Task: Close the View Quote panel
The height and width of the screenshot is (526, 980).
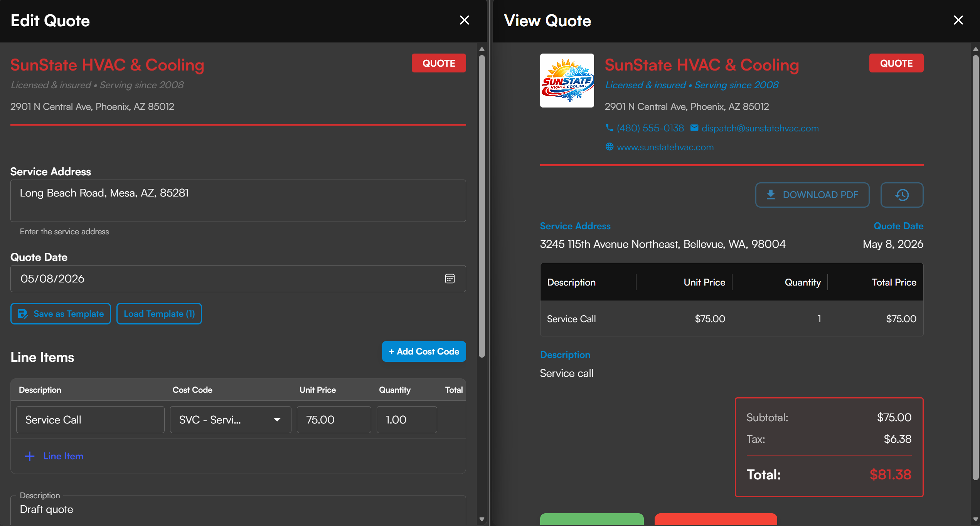Action: (958, 20)
